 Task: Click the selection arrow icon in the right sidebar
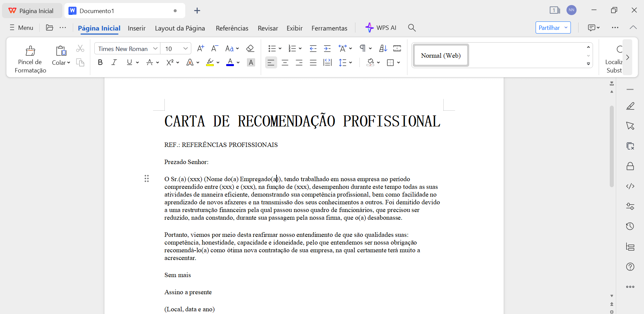tap(630, 126)
